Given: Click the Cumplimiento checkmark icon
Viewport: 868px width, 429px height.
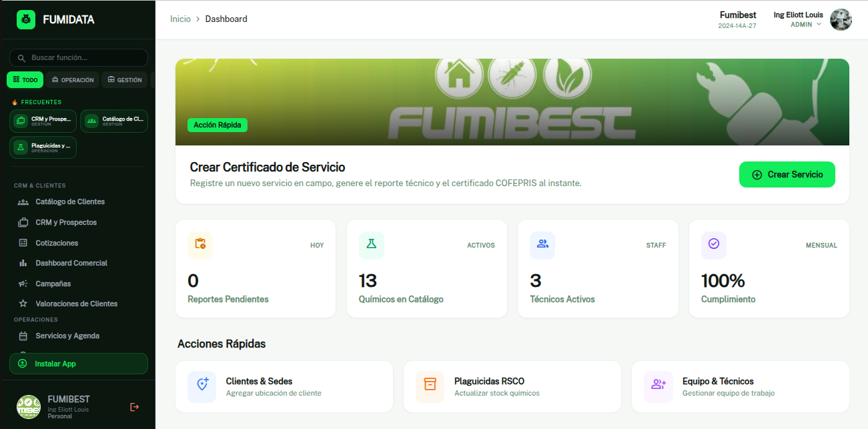Looking at the screenshot, I should click(714, 244).
